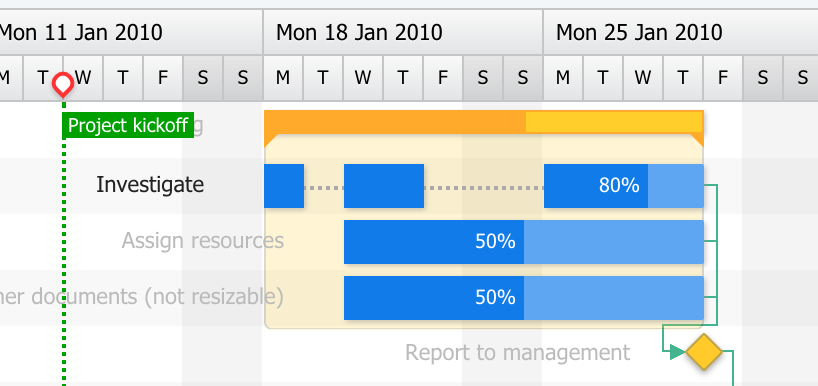The height and width of the screenshot is (386, 818).
Task: Click the Investigate task label
Action: coord(150,185)
